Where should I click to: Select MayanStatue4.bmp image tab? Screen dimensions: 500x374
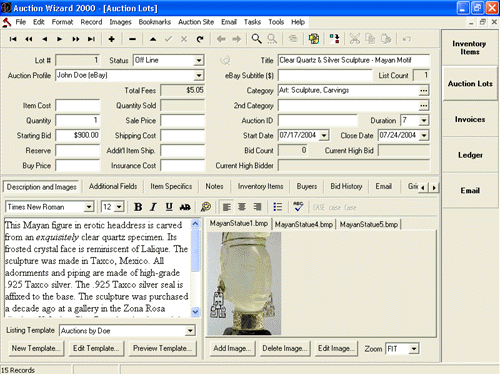[x=304, y=225]
